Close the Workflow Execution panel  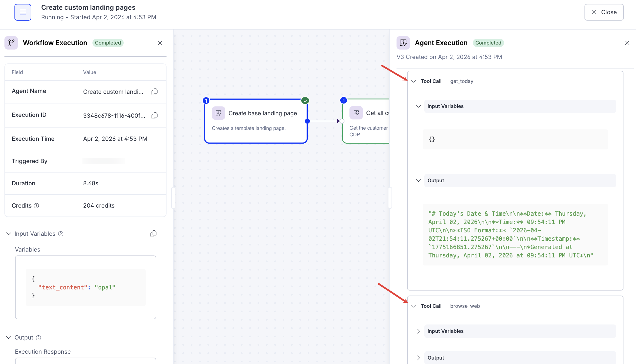[x=160, y=43]
